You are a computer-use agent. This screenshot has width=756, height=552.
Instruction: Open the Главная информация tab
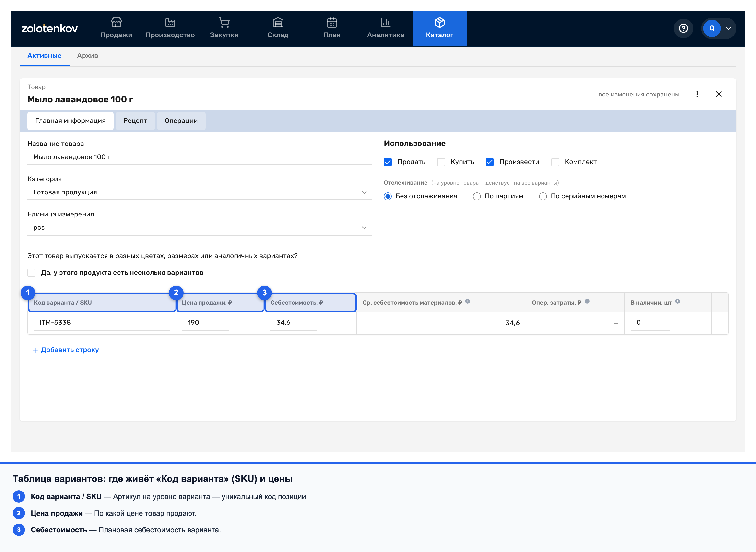(70, 121)
